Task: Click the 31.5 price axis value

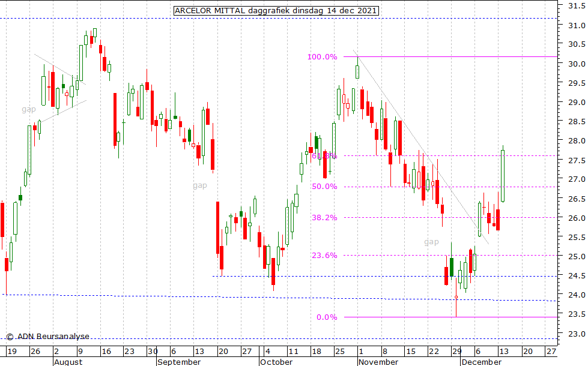Action: point(577,5)
